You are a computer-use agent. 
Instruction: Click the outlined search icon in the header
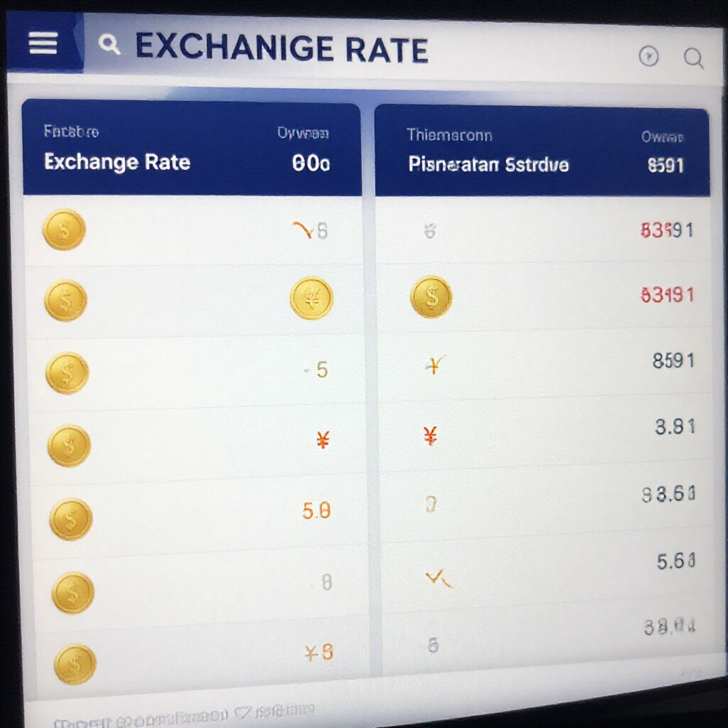(694, 58)
